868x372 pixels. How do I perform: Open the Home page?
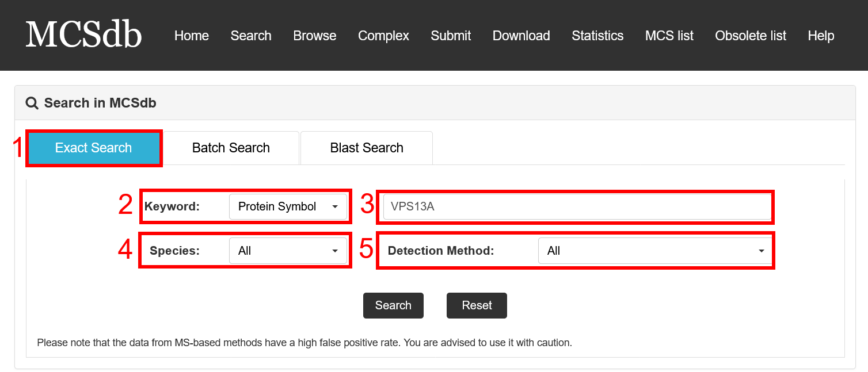pyautogui.click(x=192, y=36)
